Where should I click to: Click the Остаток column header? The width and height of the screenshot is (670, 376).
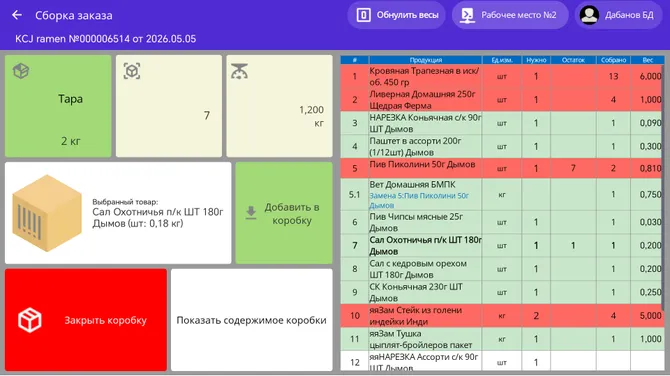[x=573, y=60]
